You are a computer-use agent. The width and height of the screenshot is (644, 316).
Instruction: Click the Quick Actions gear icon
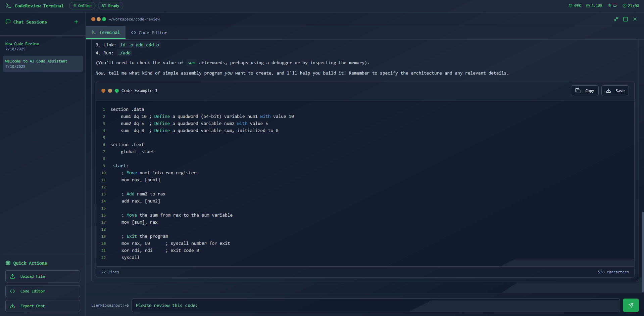8,263
